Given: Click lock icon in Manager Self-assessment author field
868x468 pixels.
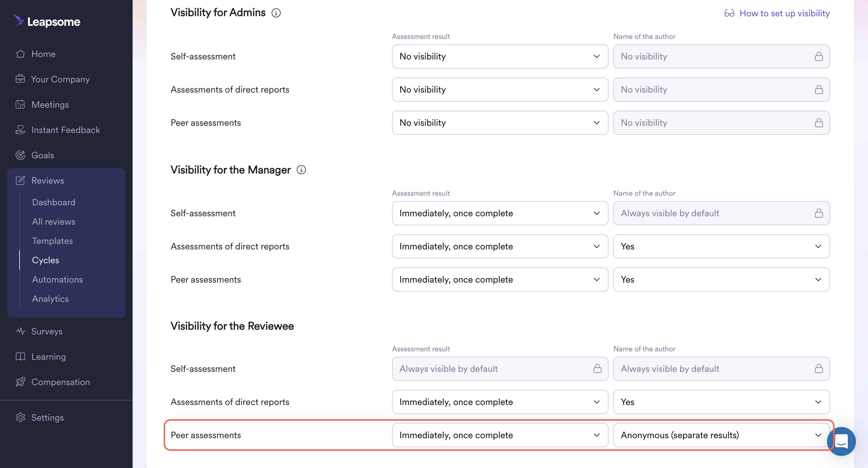Looking at the screenshot, I should point(819,213).
